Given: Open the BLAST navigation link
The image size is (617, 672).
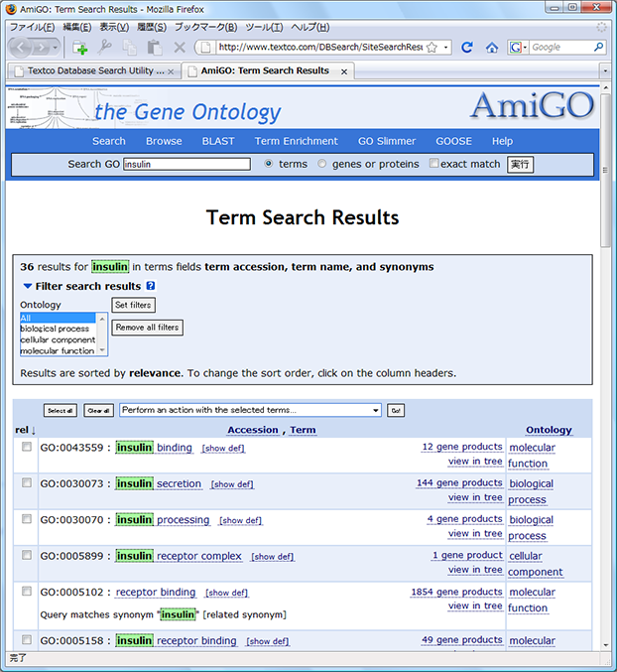Looking at the screenshot, I should 218,141.
